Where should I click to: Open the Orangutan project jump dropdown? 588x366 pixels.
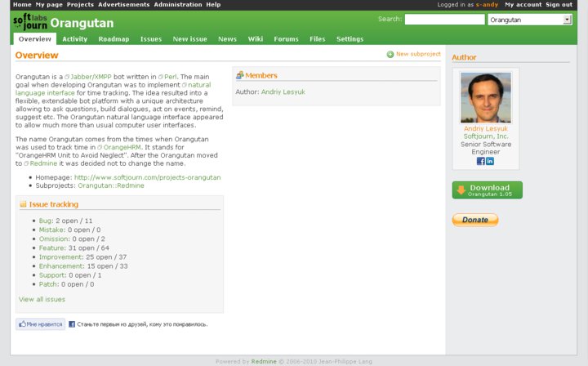point(530,20)
